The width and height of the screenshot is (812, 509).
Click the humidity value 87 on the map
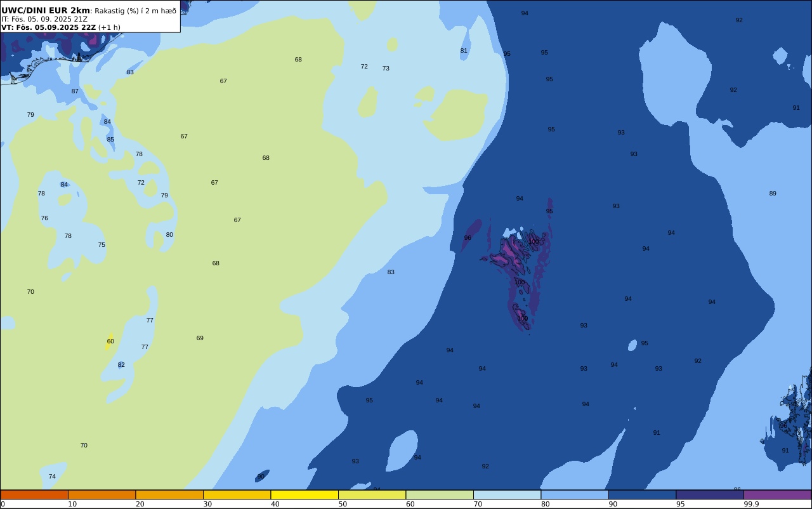pyautogui.click(x=75, y=91)
